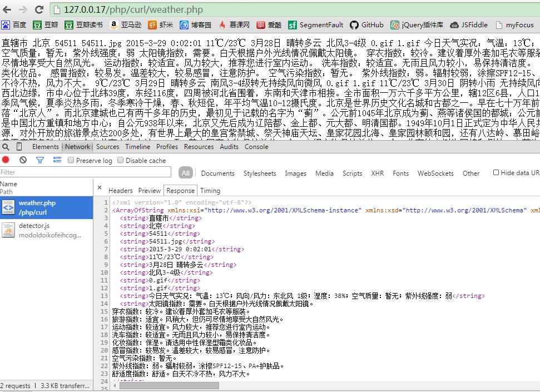Sort requests by the Name column header

(x=8, y=184)
